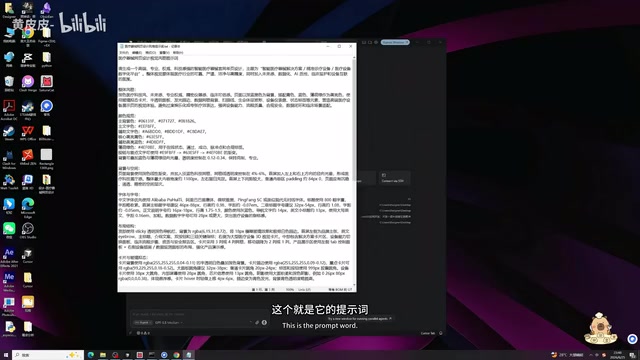This screenshot has width=640, height=360.
Task: Open the Python file desktop icon
Action: [x=9, y=329]
